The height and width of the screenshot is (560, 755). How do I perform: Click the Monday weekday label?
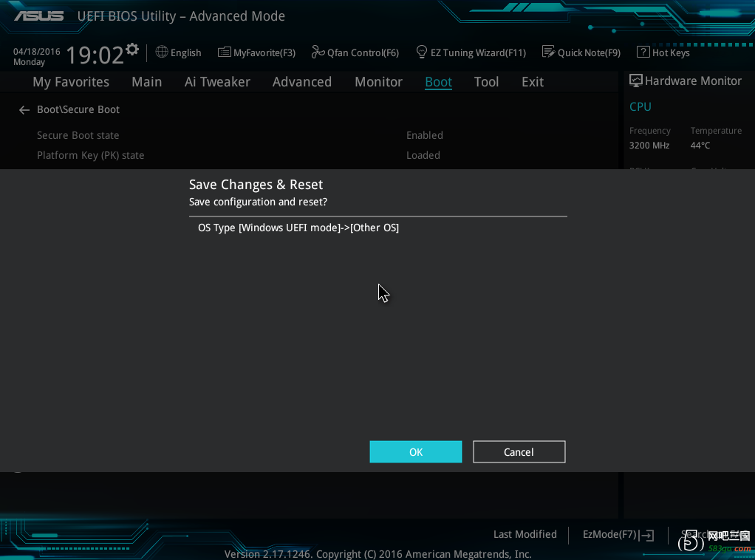click(29, 62)
